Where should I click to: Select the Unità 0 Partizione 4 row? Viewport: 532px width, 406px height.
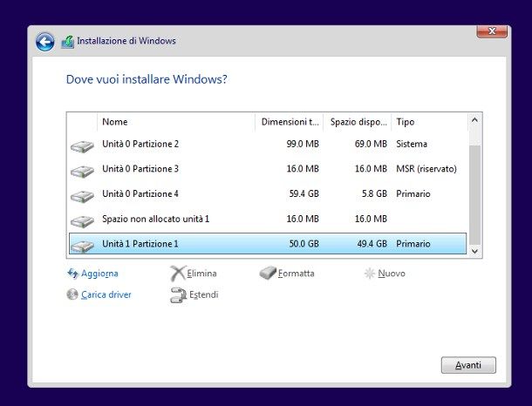coord(268,193)
